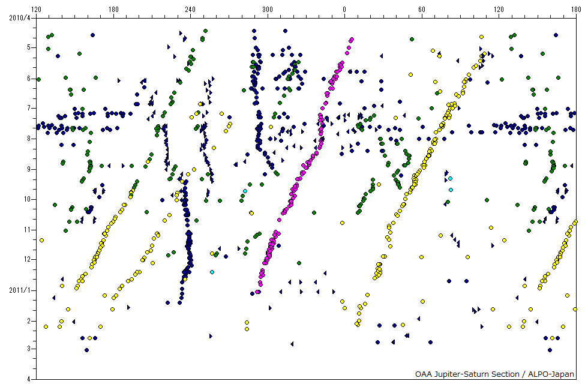Click the "240" longitude label on top axis
This screenshot has width=588, height=390.
[x=190, y=10]
